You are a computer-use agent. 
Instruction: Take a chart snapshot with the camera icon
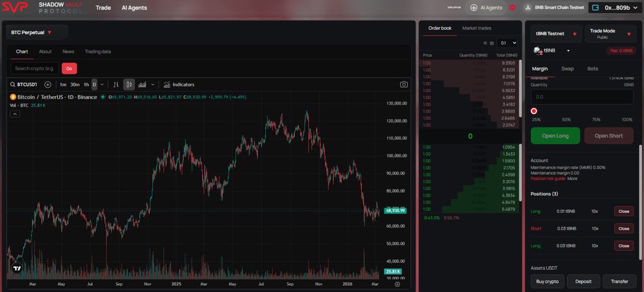404,85
